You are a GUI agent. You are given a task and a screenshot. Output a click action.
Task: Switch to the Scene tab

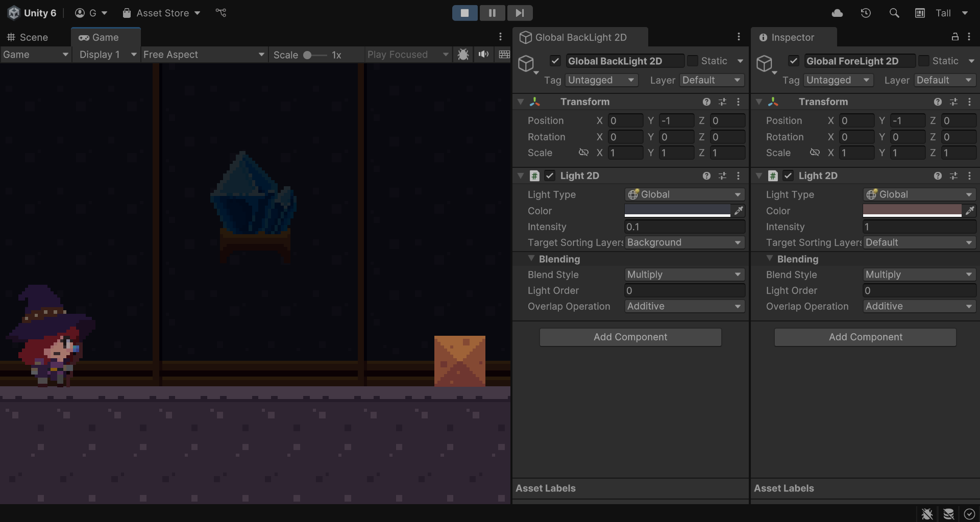[x=34, y=37]
